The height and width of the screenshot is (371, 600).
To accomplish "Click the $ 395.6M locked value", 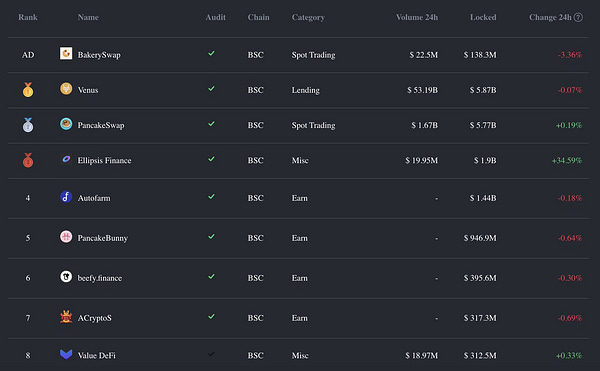I will click(480, 278).
